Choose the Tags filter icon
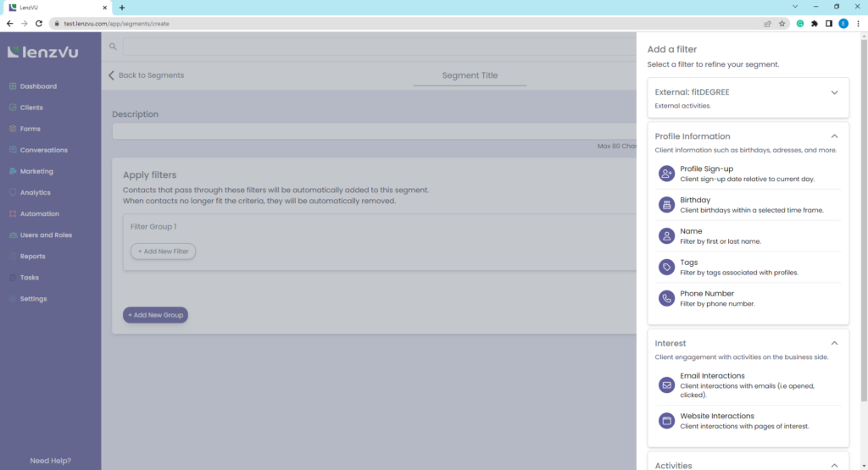 click(666, 267)
